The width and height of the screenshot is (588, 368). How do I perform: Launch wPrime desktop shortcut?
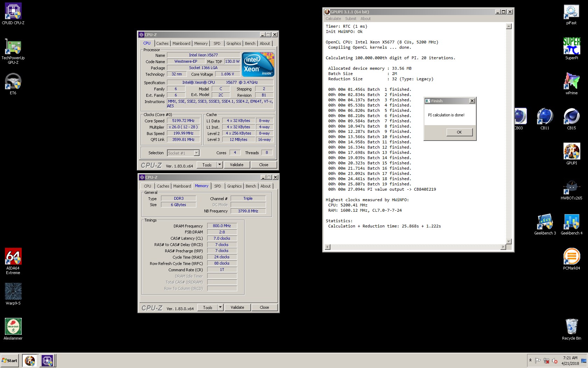tap(572, 84)
